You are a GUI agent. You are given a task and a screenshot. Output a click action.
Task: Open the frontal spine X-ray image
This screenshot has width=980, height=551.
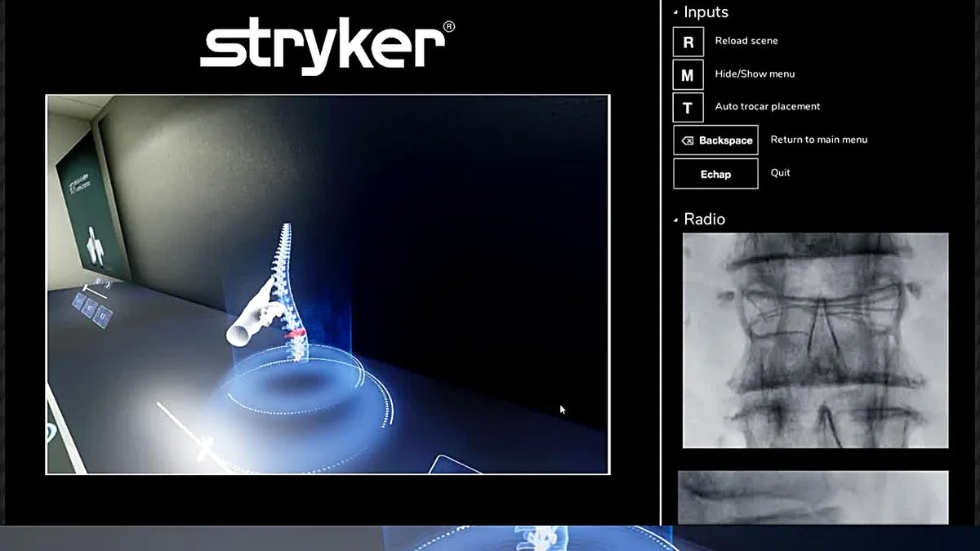(x=815, y=340)
